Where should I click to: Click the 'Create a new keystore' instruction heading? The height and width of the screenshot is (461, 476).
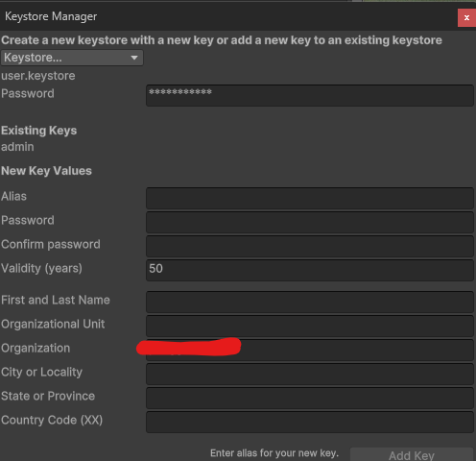222,40
